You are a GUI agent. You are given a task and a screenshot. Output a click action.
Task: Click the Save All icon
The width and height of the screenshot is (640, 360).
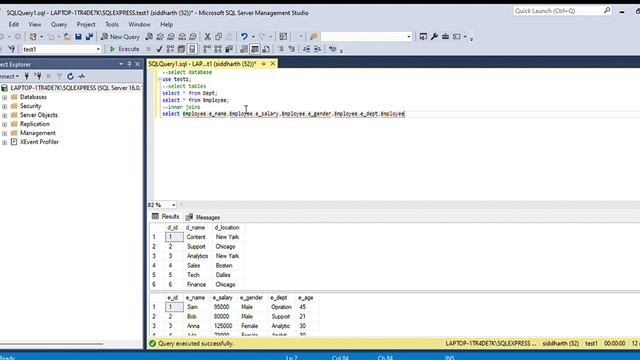tap(89, 37)
